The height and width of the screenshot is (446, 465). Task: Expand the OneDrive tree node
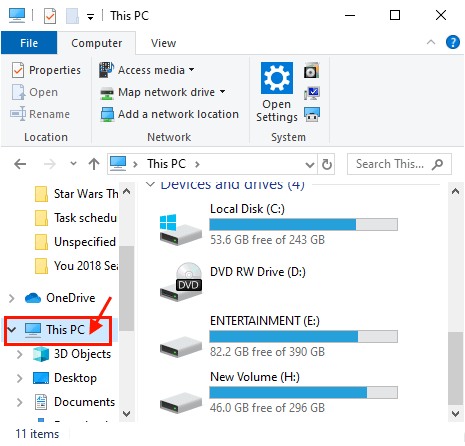pyautogui.click(x=12, y=298)
